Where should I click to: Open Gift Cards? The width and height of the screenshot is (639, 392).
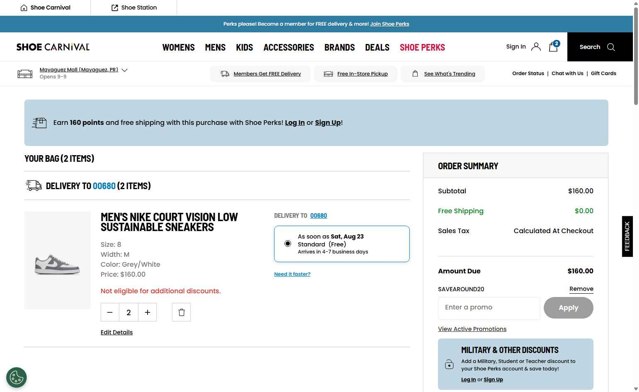click(x=603, y=73)
